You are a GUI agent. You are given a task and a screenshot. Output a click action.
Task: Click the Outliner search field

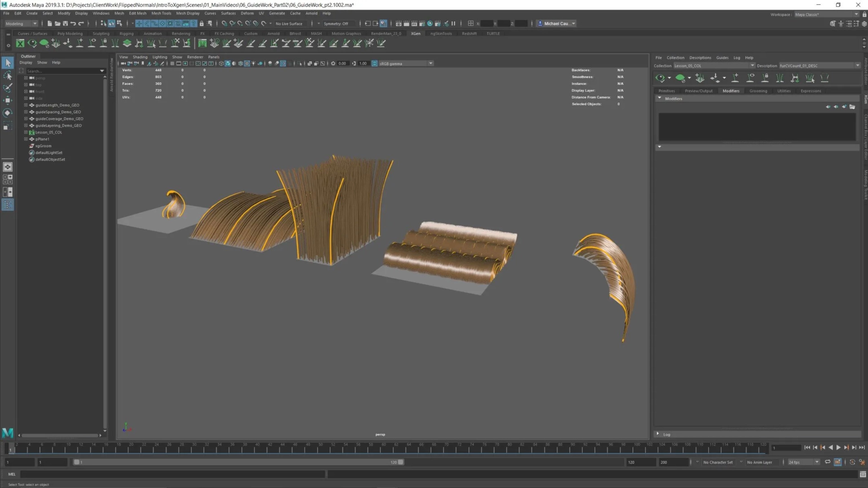pyautogui.click(x=63, y=71)
